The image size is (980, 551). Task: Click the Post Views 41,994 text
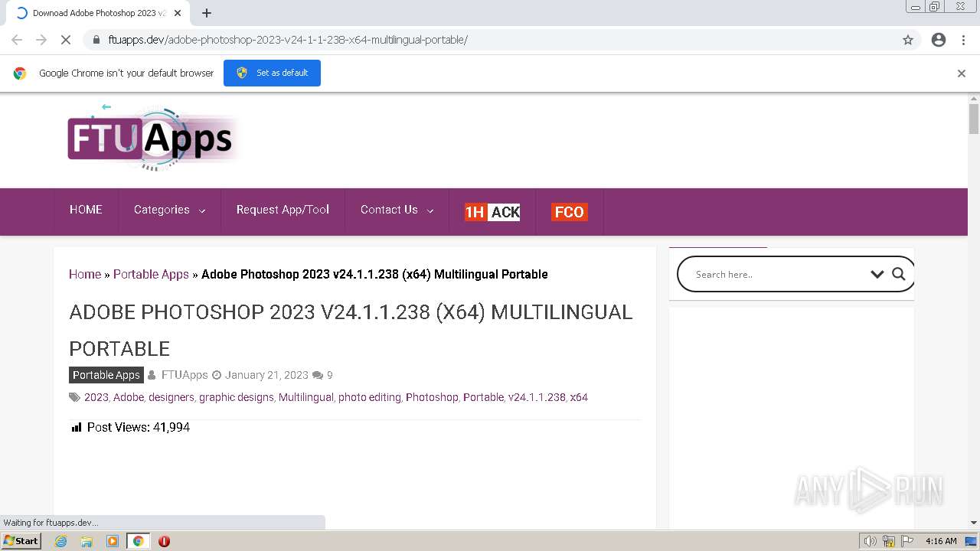pyautogui.click(x=138, y=427)
